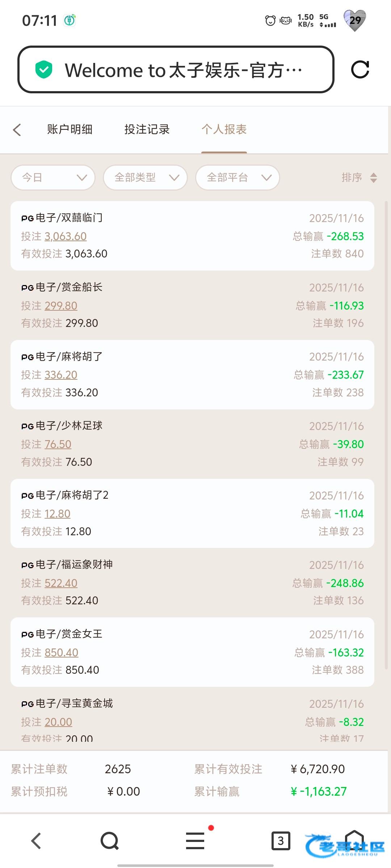Open the 3,063.60 bet amount link

66,237
